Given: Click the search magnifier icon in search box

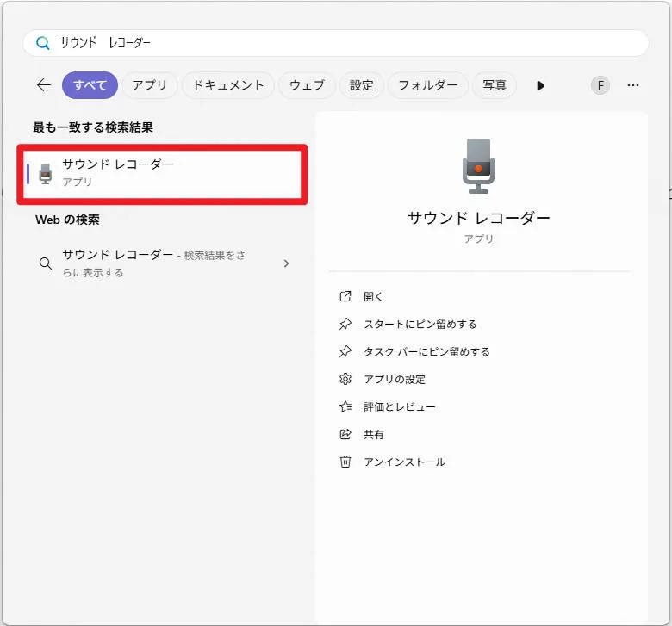Looking at the screenshot, I should (x=42, y=43).
